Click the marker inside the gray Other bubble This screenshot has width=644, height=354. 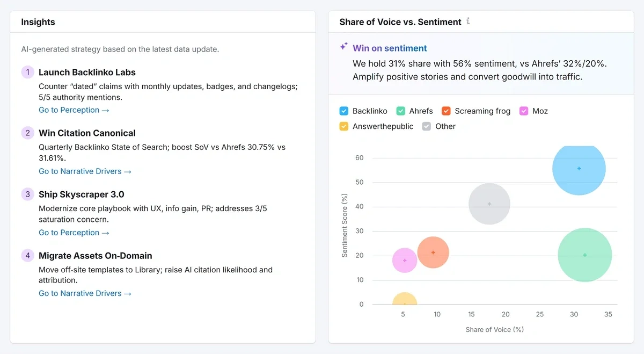pyautogui.click(x=489, y=204)
